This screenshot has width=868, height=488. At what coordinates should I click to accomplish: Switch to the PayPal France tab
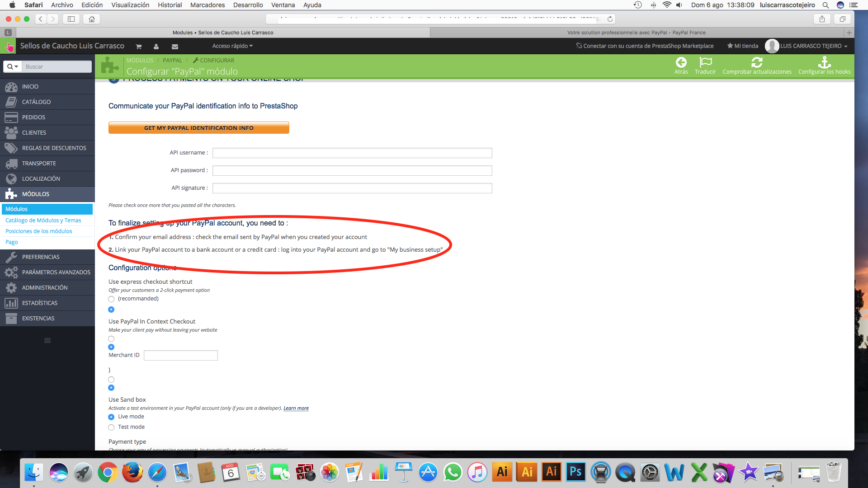pyautogui.click(x=636, y=33)
